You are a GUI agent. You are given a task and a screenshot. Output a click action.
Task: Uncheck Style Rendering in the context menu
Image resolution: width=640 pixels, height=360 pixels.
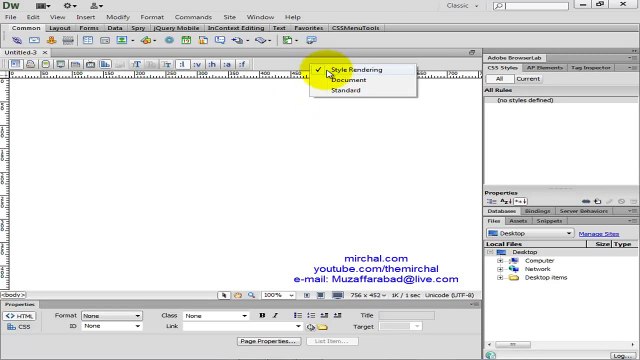click(x=357, y=70)
